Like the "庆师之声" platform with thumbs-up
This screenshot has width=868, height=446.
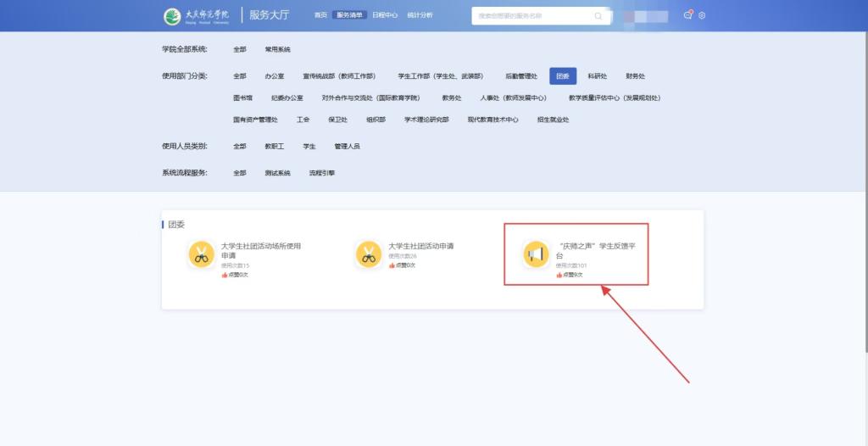point(559,275)
